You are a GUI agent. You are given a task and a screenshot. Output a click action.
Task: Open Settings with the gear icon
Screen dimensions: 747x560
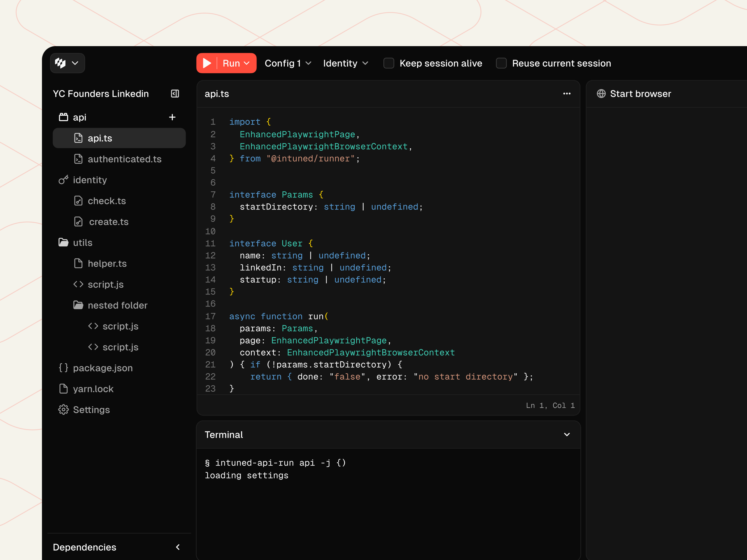pyautogui.click(x=63, y=410)
